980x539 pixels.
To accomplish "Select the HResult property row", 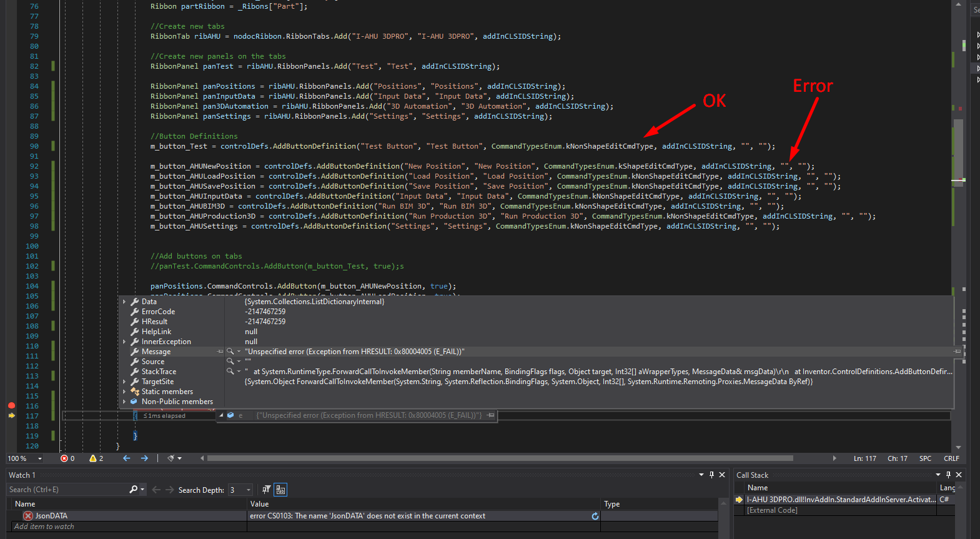I will pyautogui.click(x=536, y=322).
